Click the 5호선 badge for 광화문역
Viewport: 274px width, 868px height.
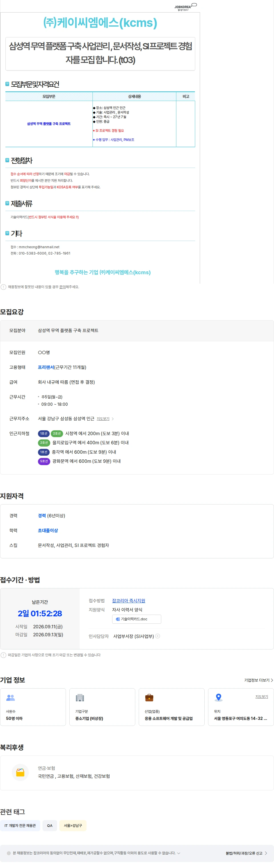point(44,461)
